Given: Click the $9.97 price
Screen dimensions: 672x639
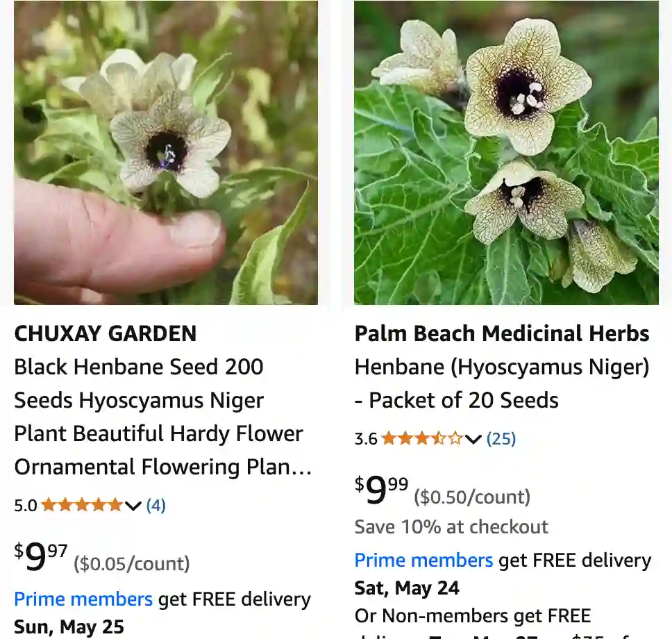Looking at the screenshot, I should [x=41, y=558].
